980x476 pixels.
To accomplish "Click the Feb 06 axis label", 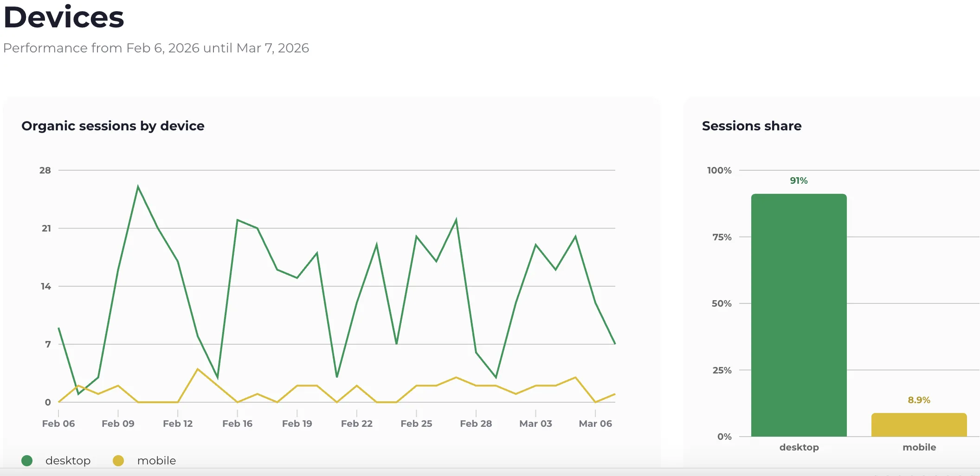I will [58, 423].
